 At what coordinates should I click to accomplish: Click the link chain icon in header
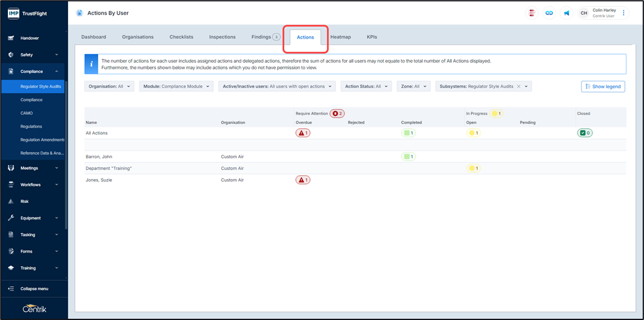pos(549,13)
